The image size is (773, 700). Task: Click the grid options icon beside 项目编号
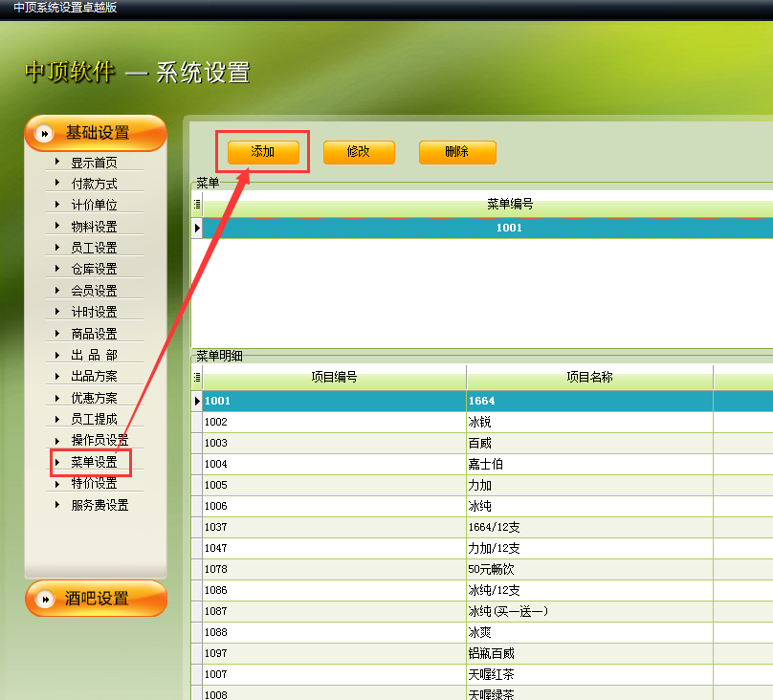click(197, 378)
